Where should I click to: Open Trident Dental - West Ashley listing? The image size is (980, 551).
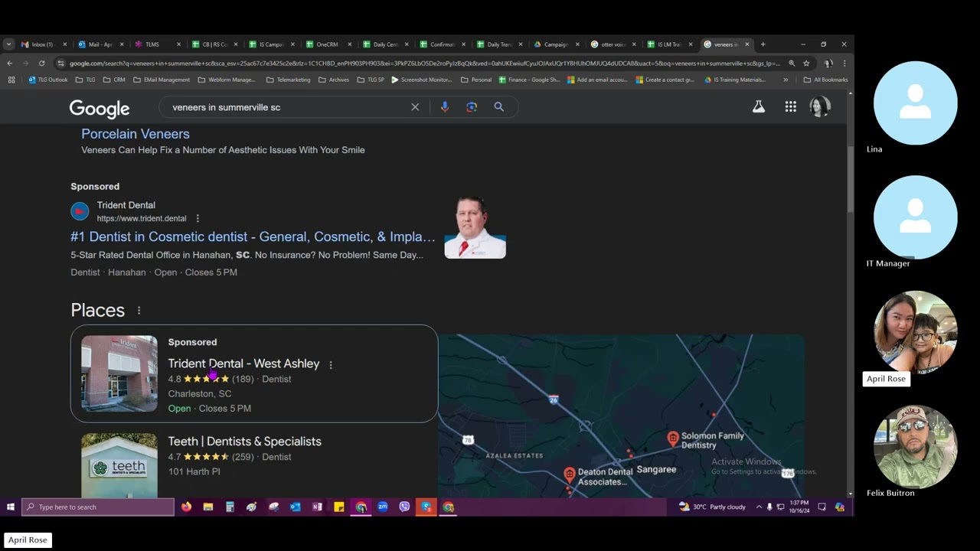click(x=243, y=364)
